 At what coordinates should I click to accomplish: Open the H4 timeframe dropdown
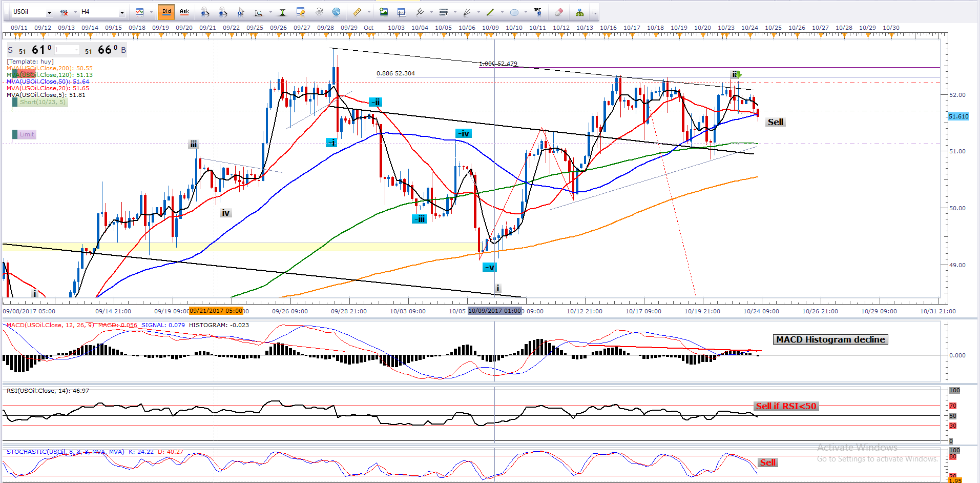(x=122, y=12)
